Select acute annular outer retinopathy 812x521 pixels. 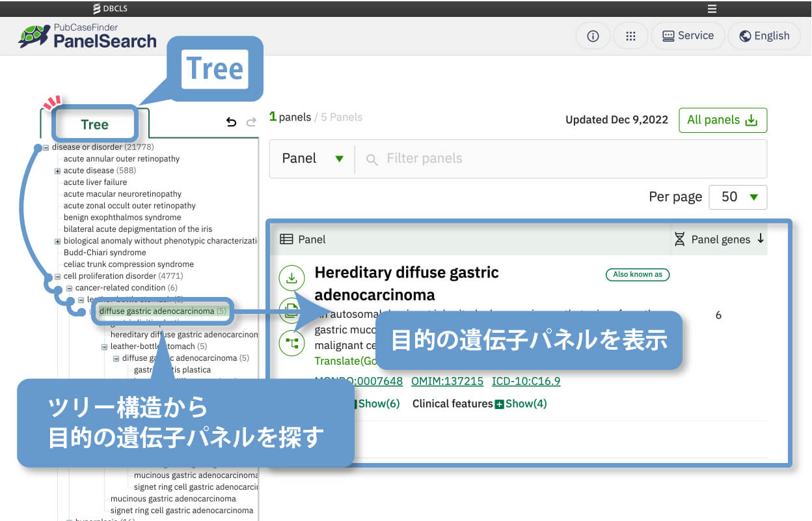pos(122,159)
